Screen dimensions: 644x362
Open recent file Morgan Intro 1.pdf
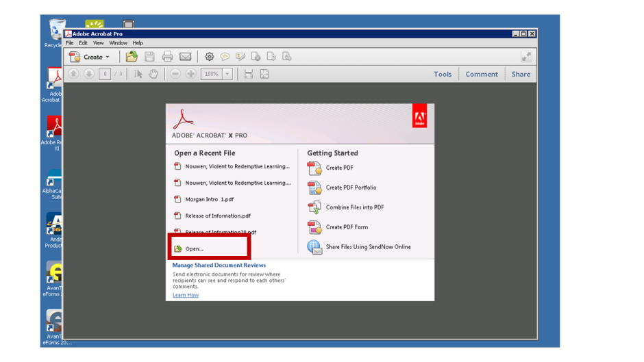[204, 199]
